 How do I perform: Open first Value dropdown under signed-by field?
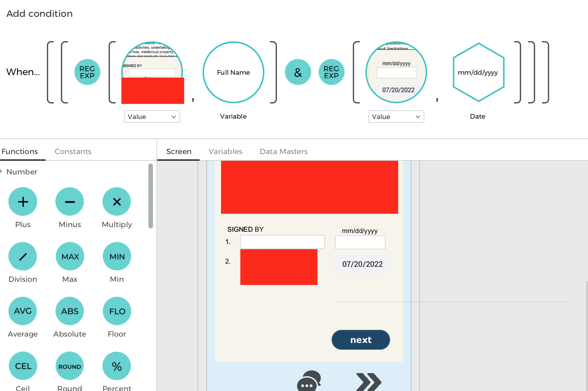coord(152,117)
